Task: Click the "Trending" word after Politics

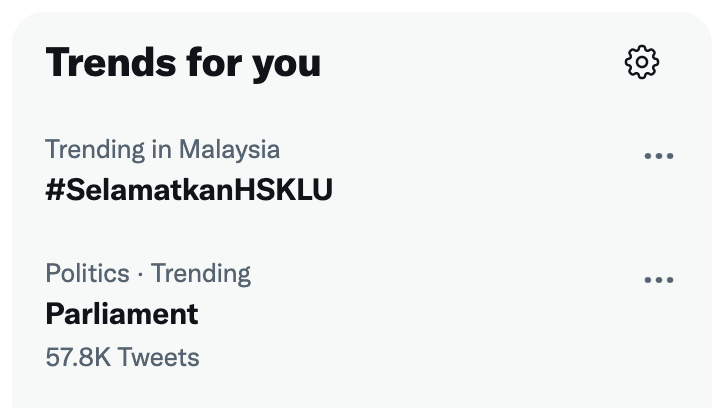Action: coord(201,274)
